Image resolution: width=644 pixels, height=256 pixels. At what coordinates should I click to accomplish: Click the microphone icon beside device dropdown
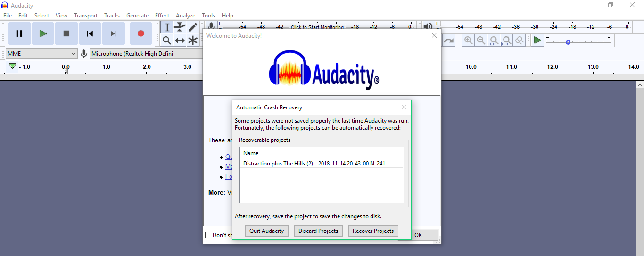coord(84,54)
